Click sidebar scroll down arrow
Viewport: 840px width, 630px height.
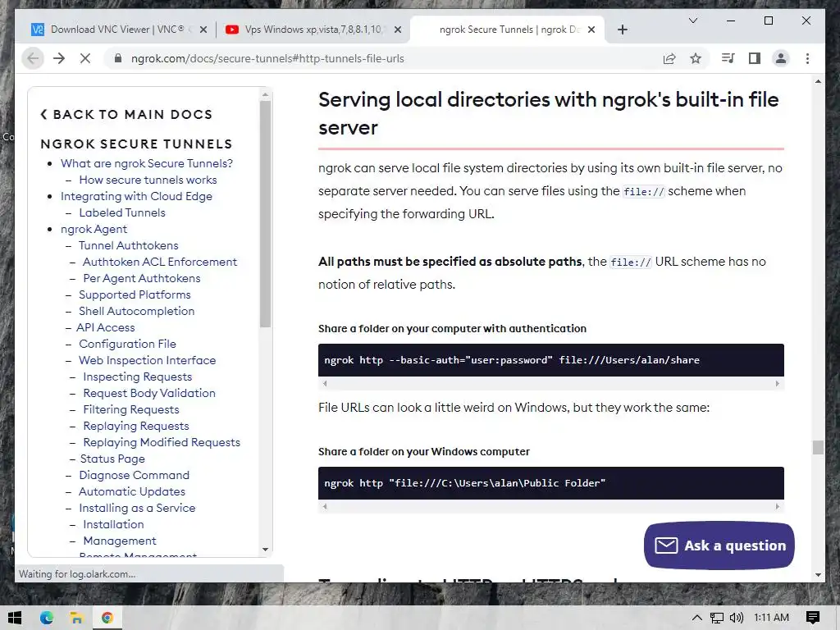pos(265,550)
